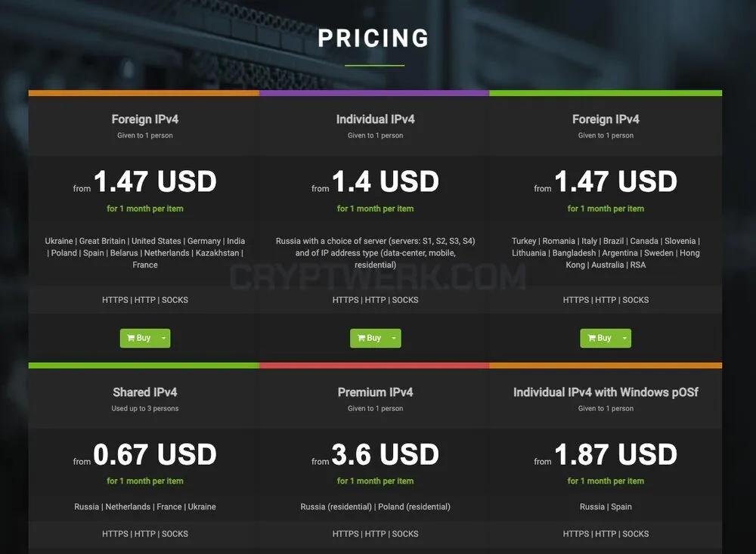Click Russia (residential) | Poland (residential) text
This screenshot has width=756, height=554.
[375, 506]
